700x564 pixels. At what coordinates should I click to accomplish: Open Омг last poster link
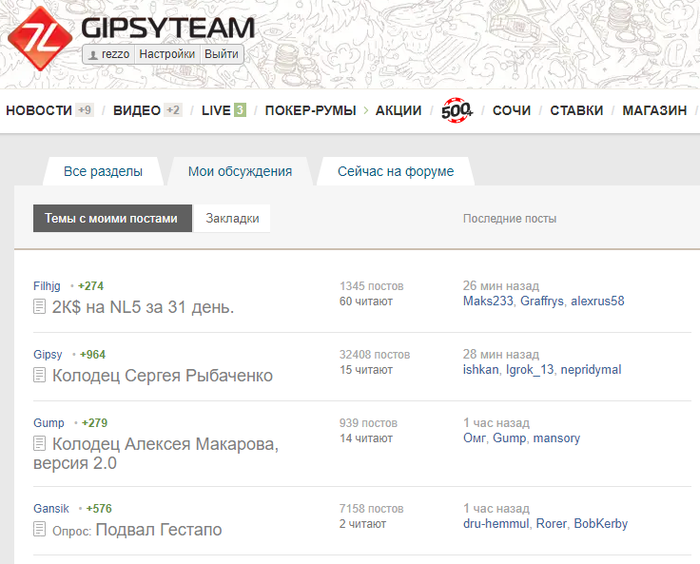click(474, 438)
